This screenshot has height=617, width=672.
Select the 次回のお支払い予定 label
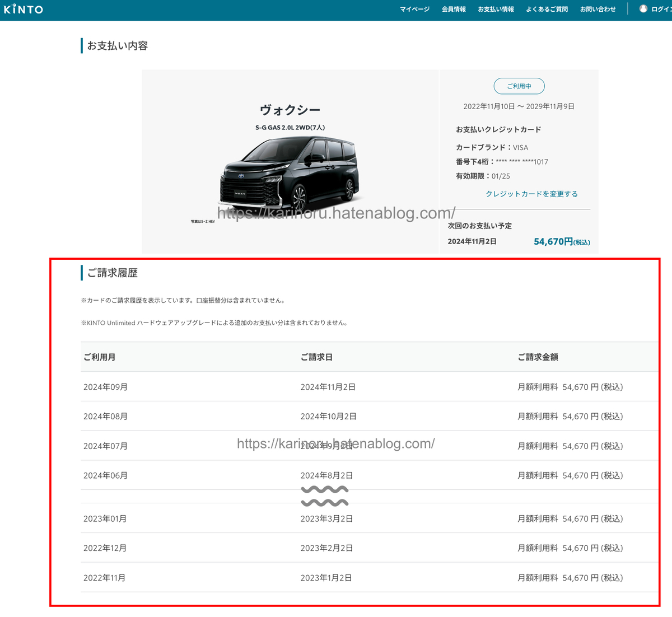click(479, 226)
